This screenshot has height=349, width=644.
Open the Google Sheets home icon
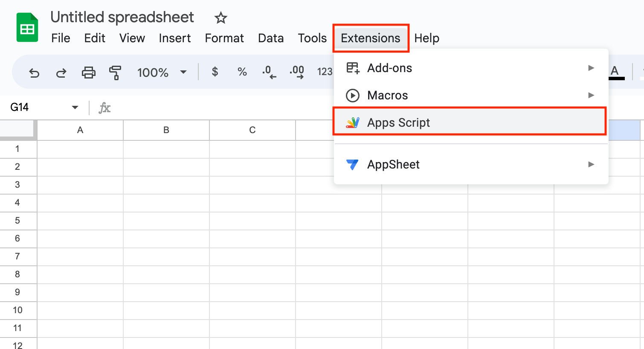[x=27, y=28]
